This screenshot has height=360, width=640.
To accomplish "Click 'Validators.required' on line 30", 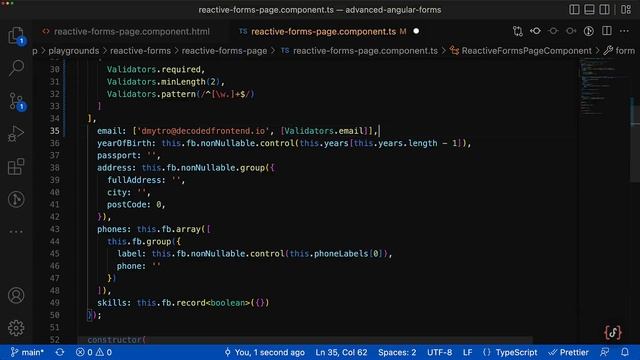I will pyautogui.click(x=154, y=69).
